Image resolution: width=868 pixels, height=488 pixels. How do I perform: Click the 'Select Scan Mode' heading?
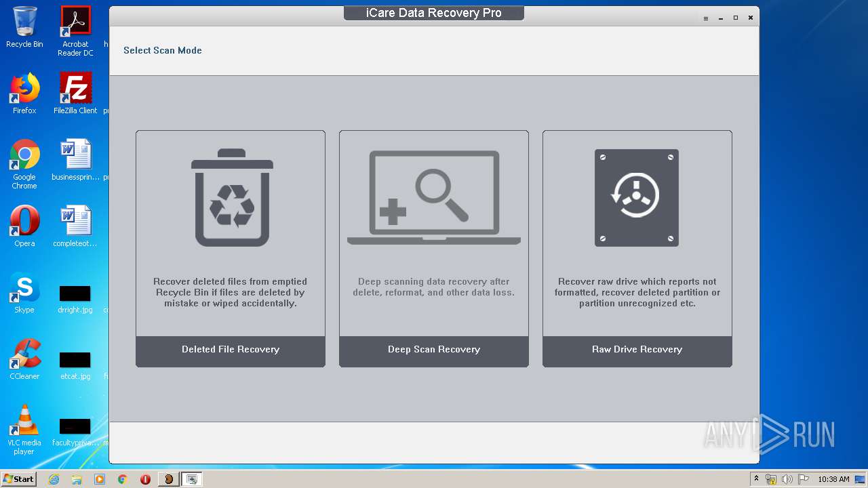[163, 50]
